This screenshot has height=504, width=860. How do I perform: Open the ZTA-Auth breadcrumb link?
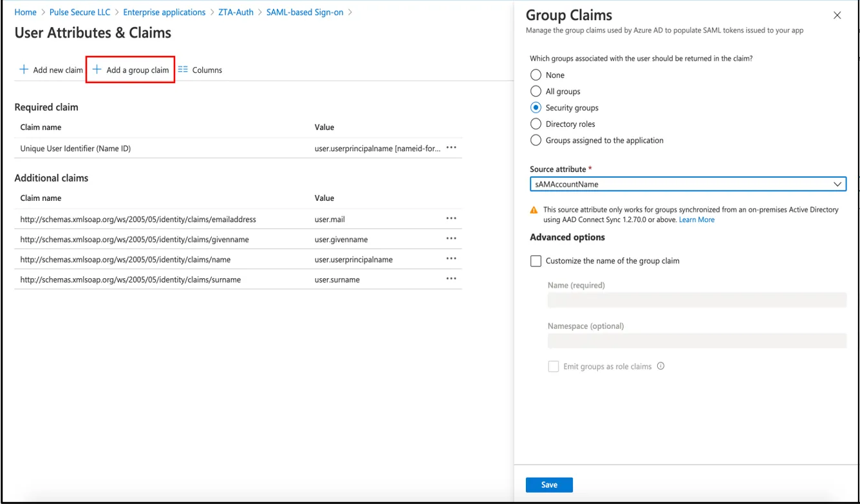tap(236, 12)
